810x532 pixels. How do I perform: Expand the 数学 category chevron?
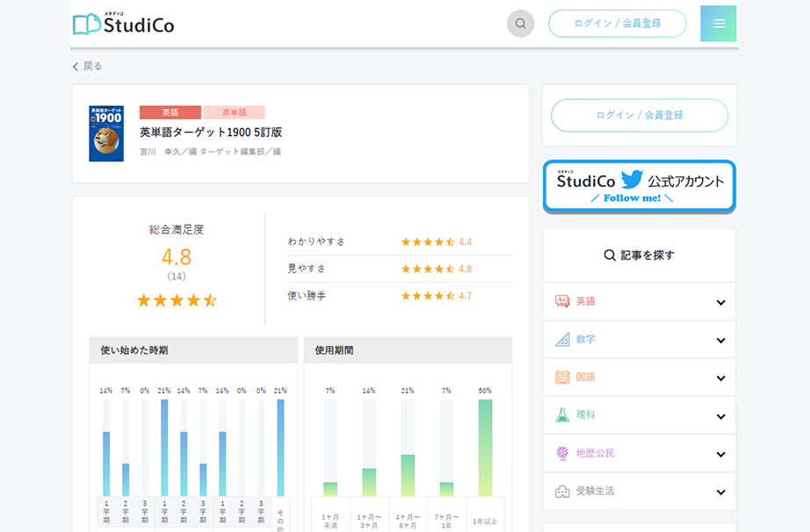pyautogui.click(x=720, y=341)
